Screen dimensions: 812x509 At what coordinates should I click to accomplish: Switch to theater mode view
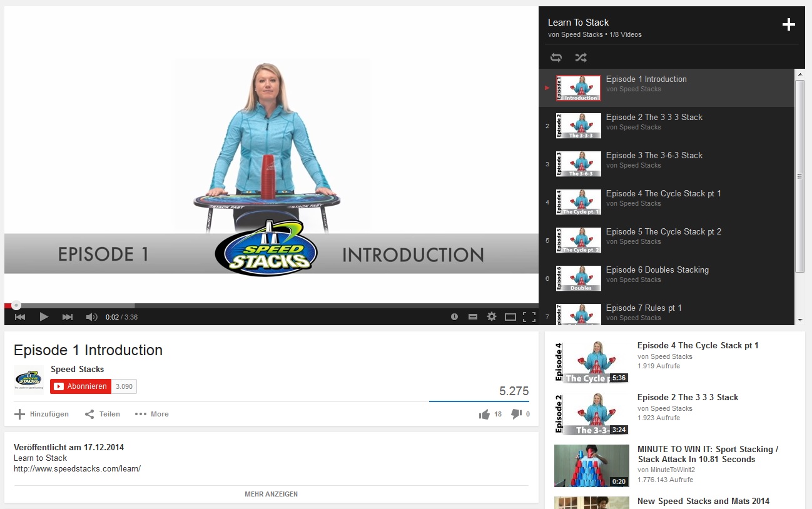pos(510,317)
